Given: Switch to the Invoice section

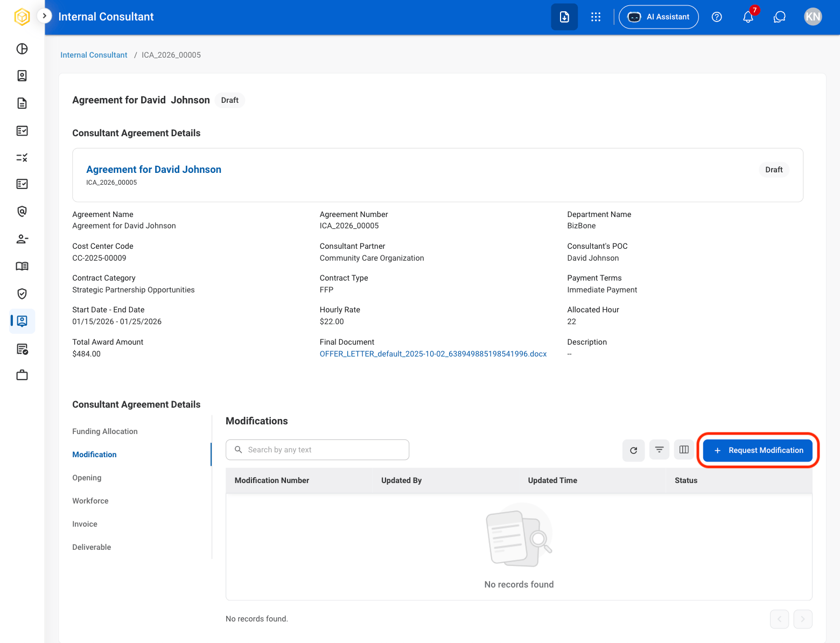Looking at the screenshot, I should pos(85,524).
